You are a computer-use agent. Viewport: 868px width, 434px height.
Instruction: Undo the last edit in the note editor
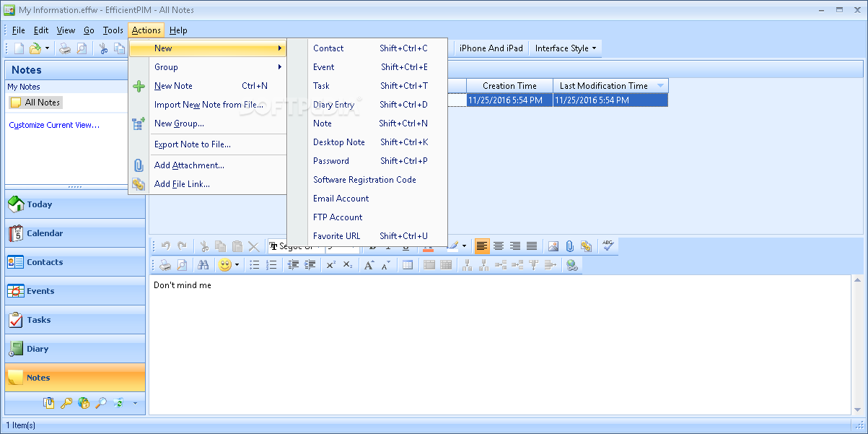point(165,246)
